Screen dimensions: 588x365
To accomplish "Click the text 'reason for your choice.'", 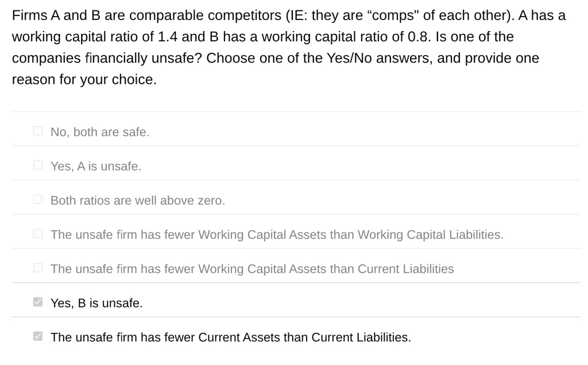I will 84,80.
